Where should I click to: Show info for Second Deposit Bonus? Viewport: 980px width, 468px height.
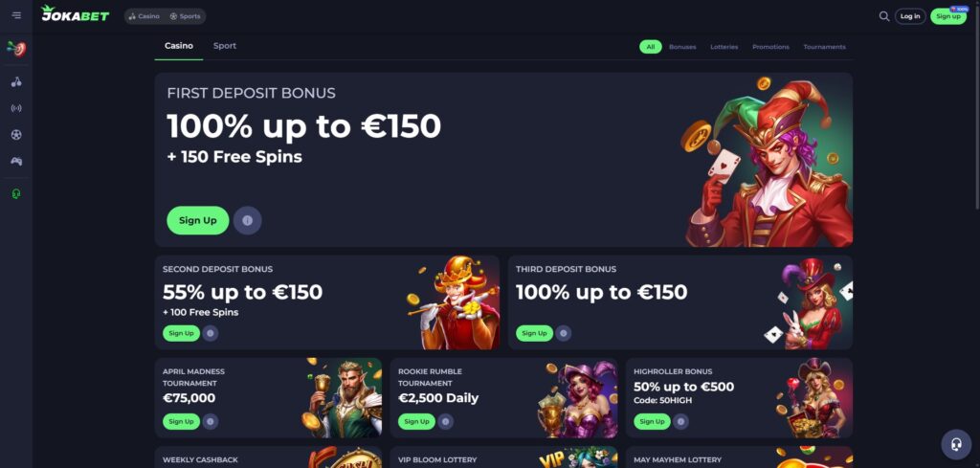click(210, 333)
